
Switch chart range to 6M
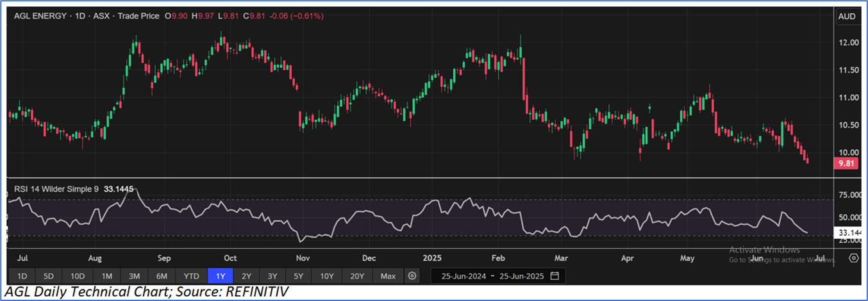click(x=162, y=276)
